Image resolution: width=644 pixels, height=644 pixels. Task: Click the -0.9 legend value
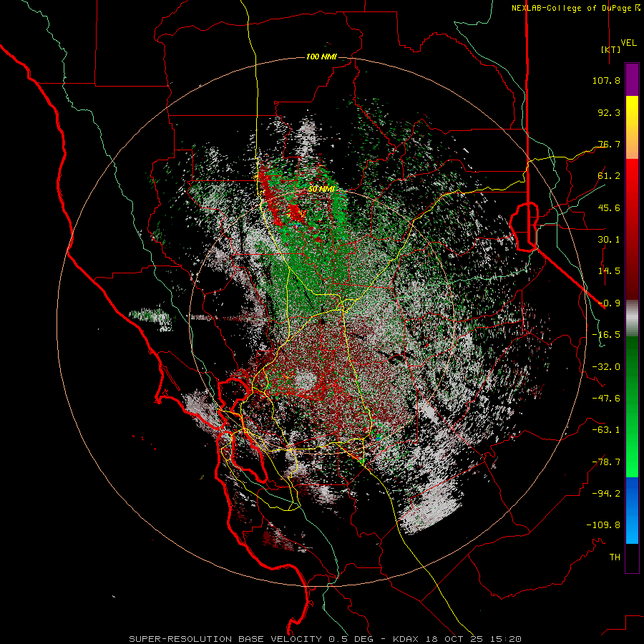(609, 303)
